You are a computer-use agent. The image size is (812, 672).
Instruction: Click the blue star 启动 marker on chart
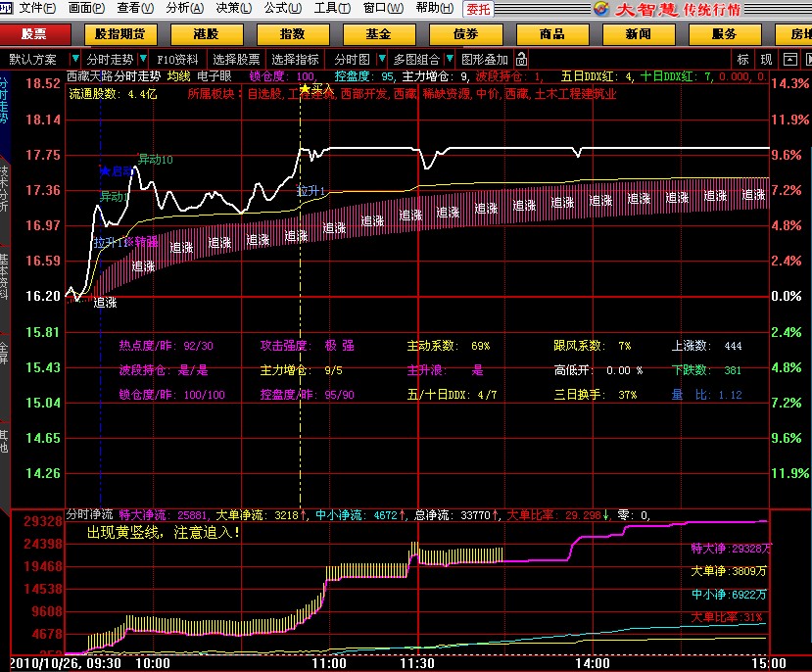pyautogui.click(x=104, y=170)
